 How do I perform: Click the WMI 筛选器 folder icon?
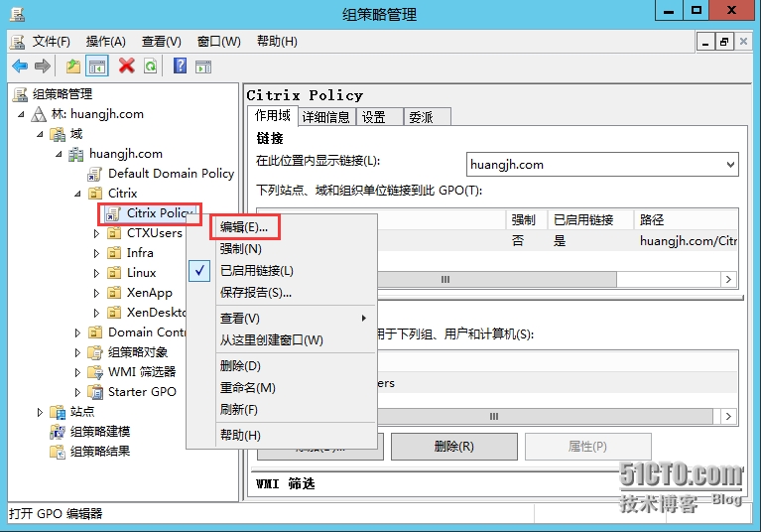[x=95, y=372]
